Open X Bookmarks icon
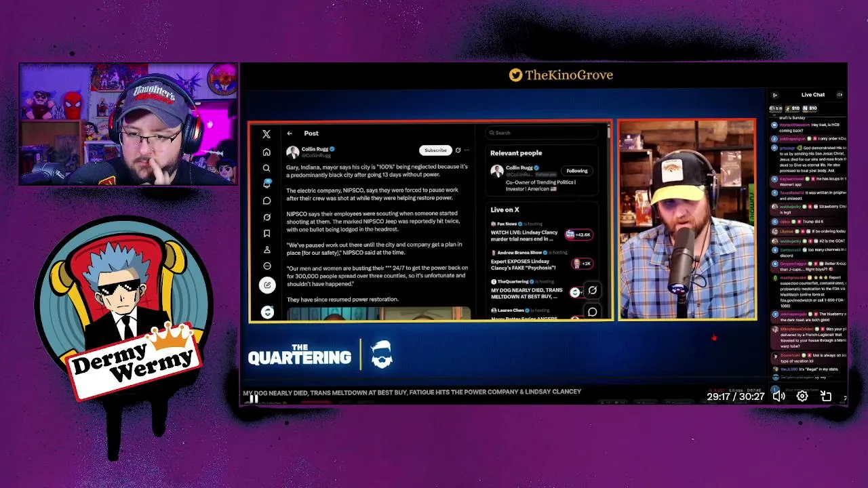This screenshot has height=488, width=868. click(x=267, y=233)
